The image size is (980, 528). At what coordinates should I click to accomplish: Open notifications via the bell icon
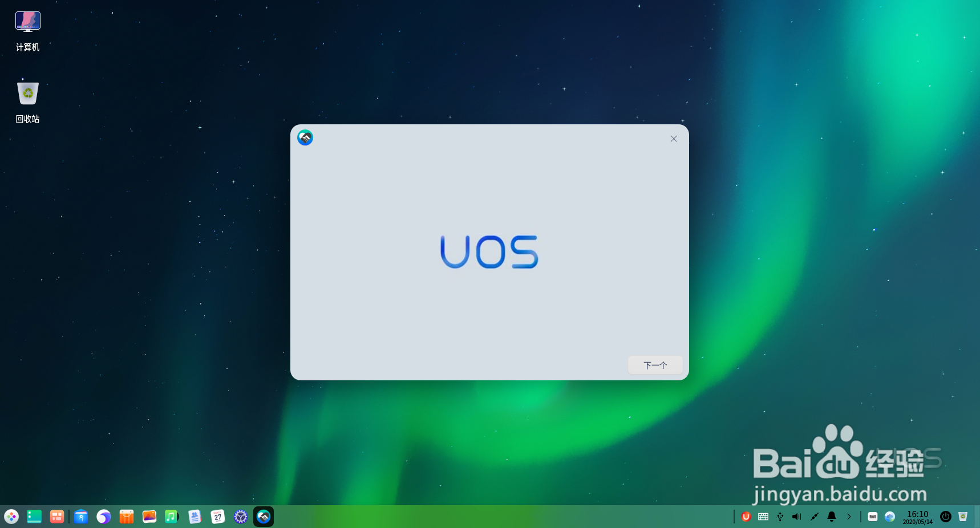tap(832, 517)
